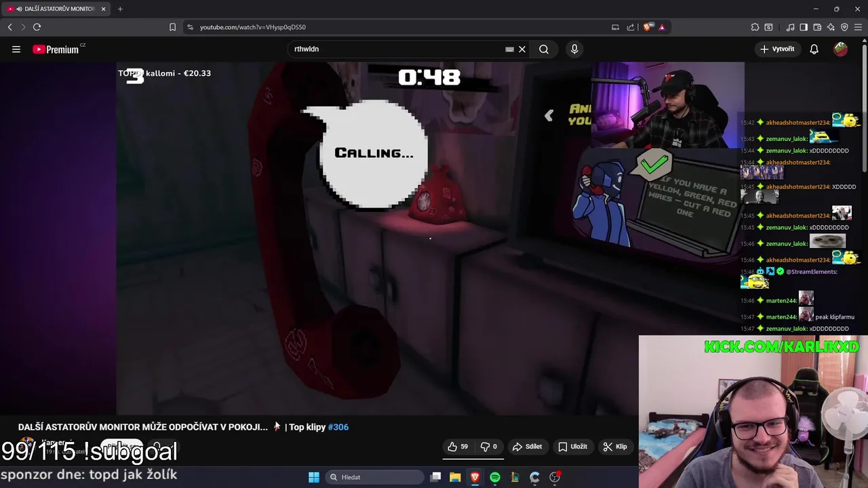
Task: Open the YouTube account avatar menu
Action: [841, 49]
